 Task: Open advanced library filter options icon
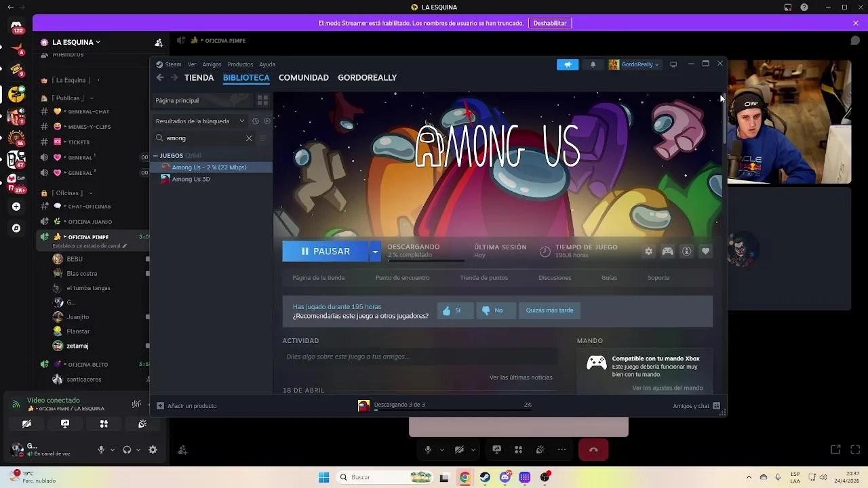263,138
